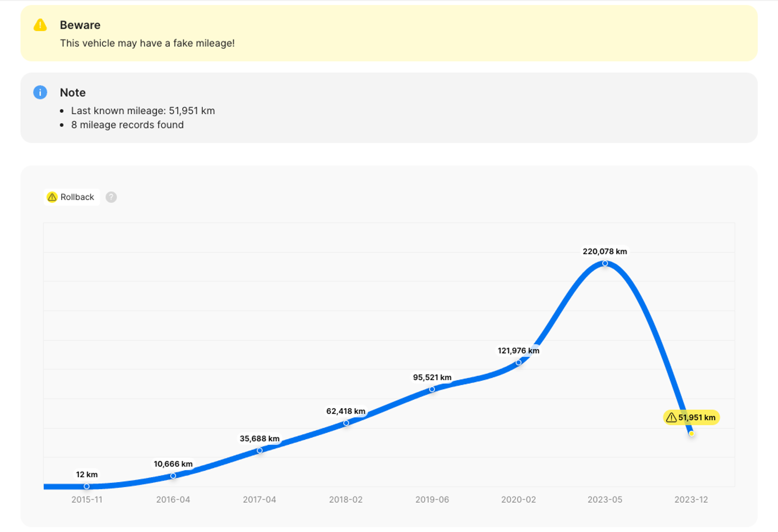This screenshot has width=778, height=532.
Task: Select the 62,418 km data point
Action: [x=346, y=423]
